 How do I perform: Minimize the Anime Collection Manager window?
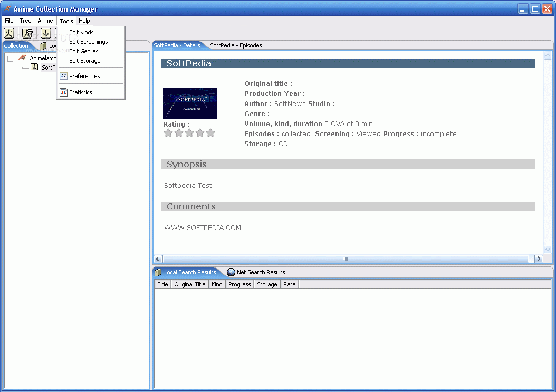(x=523, y=9)
